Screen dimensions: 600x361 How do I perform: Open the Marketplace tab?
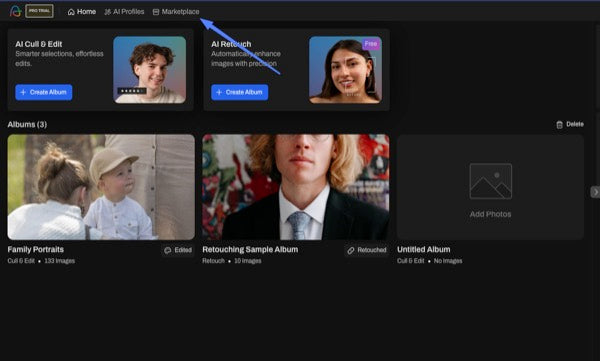[176, 12]
